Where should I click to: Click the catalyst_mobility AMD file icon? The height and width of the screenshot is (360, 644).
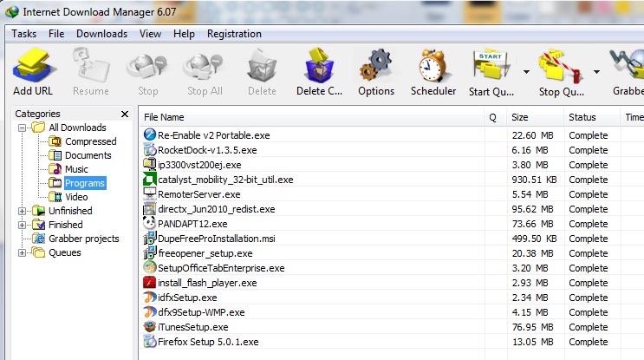click(149, 179)
